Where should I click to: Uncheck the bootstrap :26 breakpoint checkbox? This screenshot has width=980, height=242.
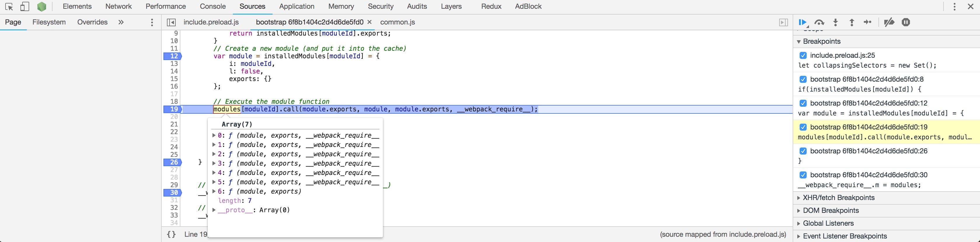pyautogui.click(x=803, y=151)
